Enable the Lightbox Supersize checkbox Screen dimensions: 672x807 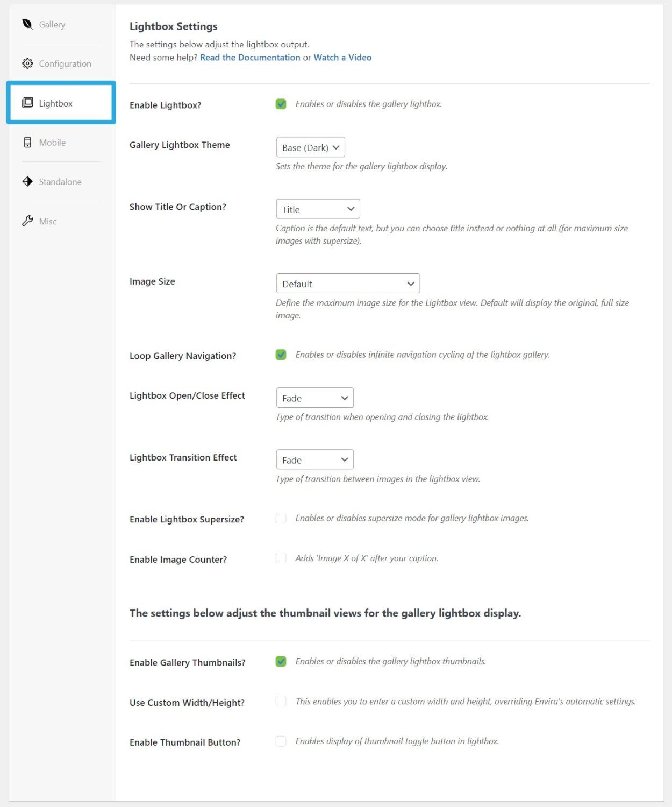(x=281, y=518)
